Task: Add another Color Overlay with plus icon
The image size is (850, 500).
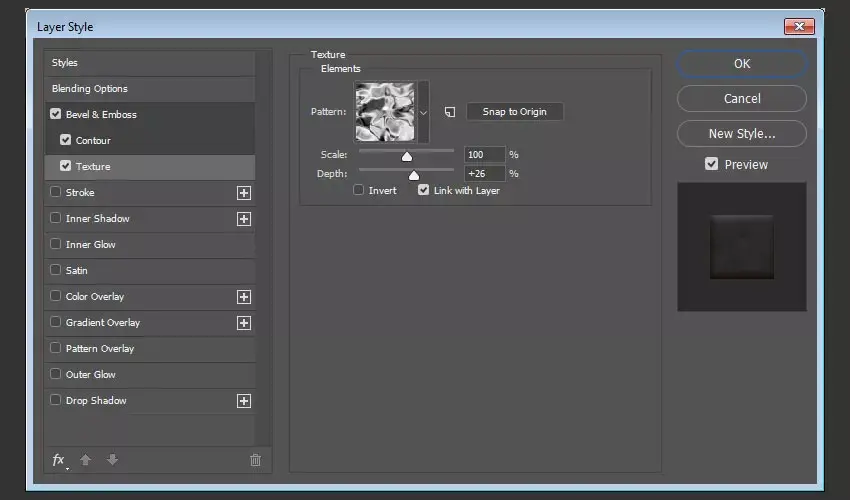Action: (244, 297)
